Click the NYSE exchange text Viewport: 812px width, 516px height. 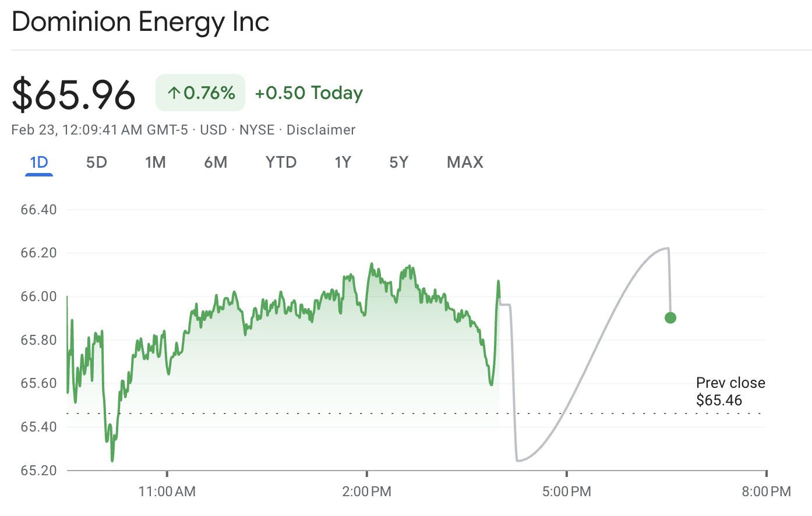coord(257,130)
